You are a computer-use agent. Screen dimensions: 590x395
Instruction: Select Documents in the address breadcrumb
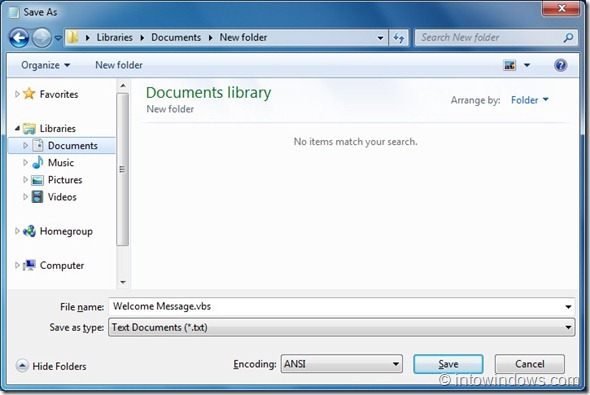(176, 38)
